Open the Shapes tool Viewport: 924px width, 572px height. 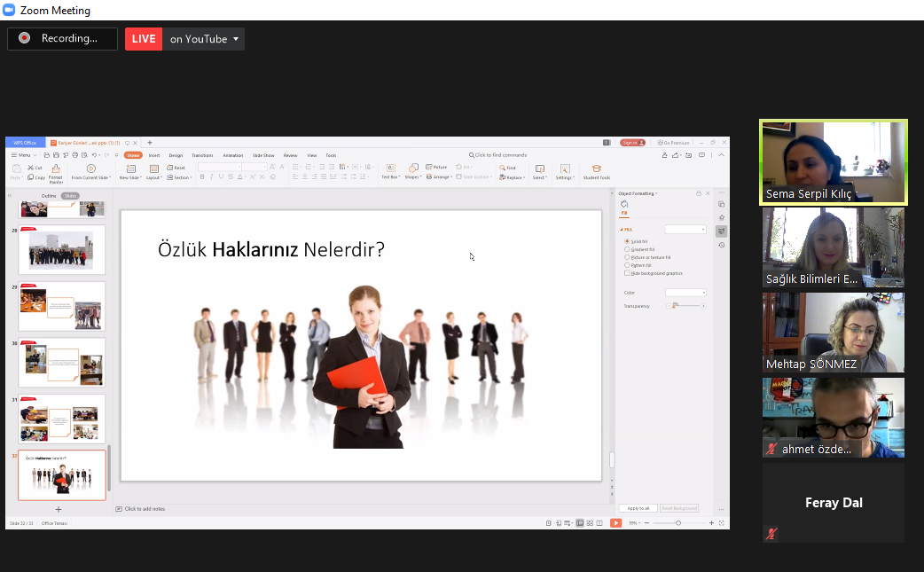pos(413,169)
